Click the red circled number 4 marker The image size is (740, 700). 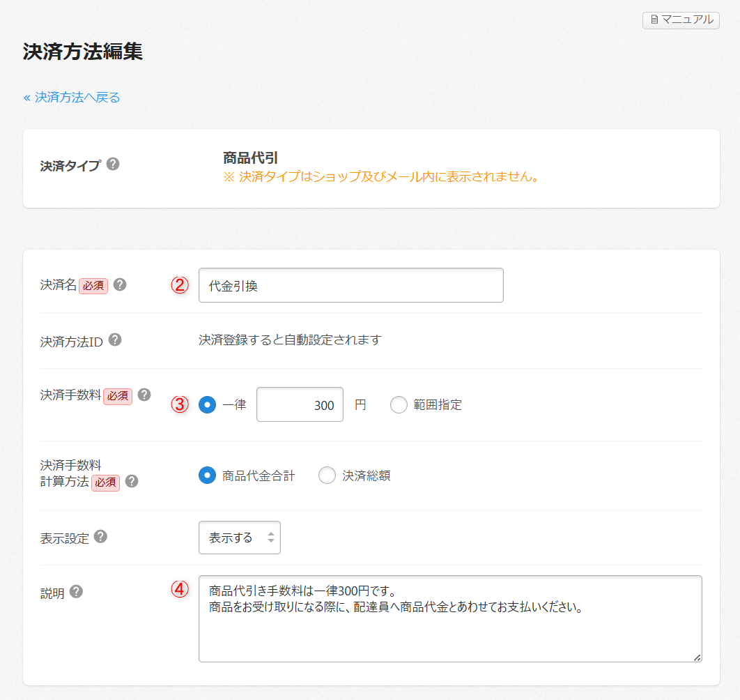point(180,589)
